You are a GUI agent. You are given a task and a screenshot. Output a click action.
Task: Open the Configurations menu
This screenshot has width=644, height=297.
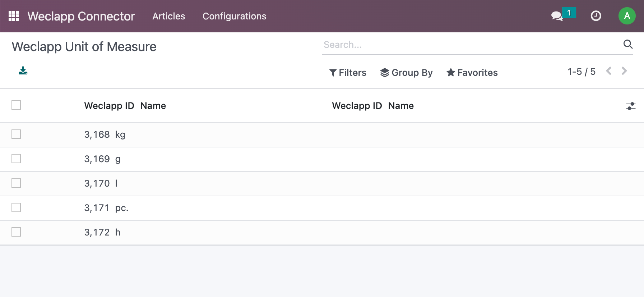[235, 16]
